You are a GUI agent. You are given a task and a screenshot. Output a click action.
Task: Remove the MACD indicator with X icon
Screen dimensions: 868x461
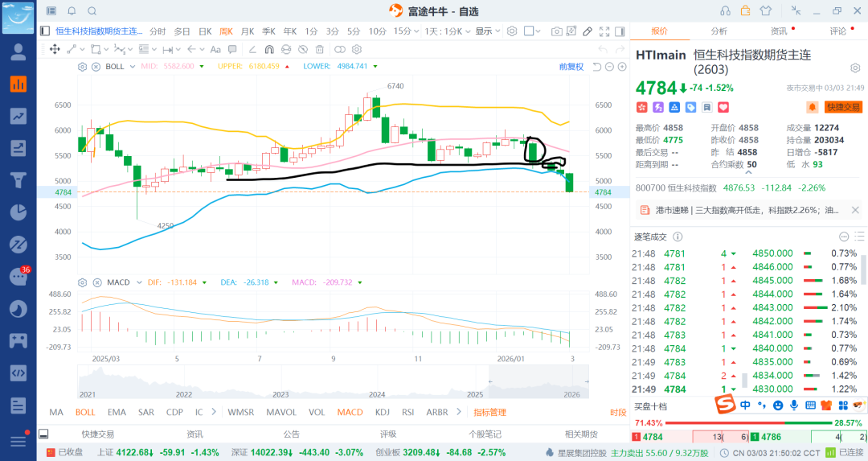pos(97,282)
